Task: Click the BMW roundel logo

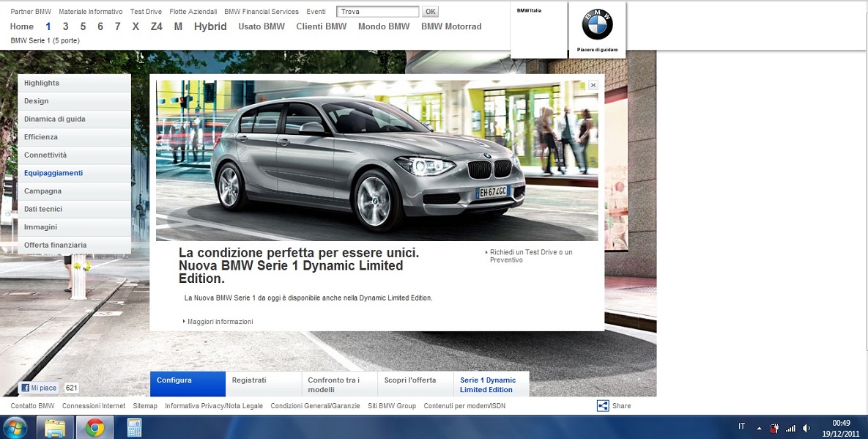Action: (597, 24)
